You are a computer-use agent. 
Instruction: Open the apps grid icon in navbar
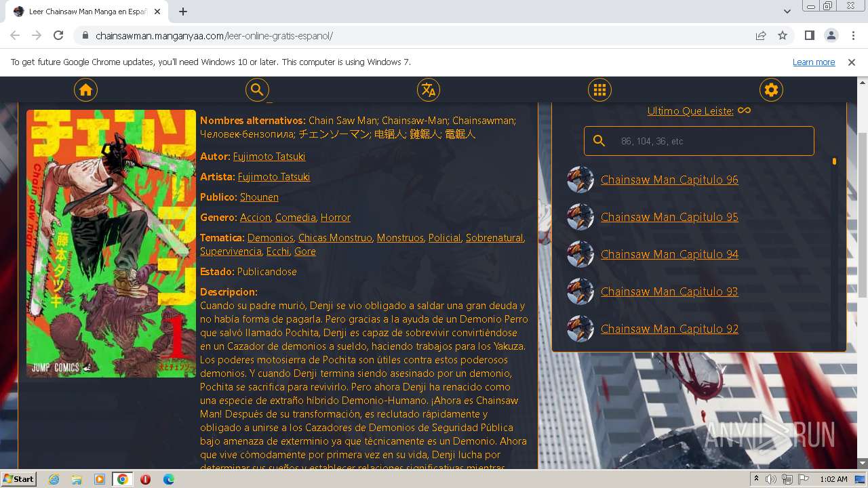(599, 89)
